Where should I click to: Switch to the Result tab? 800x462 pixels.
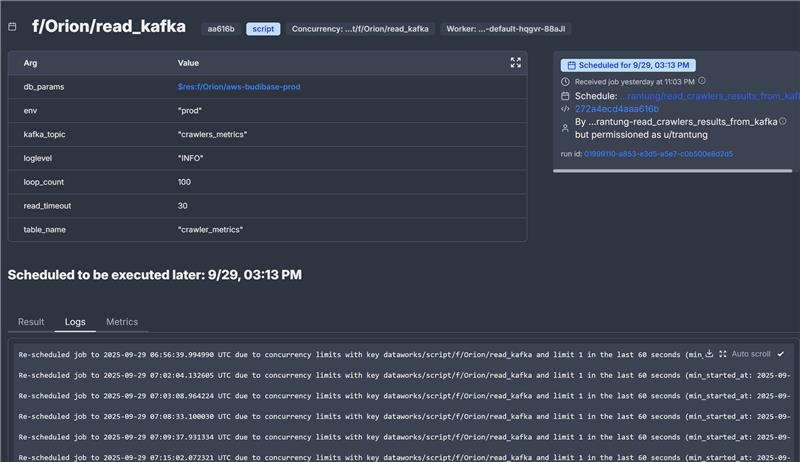(x=31, y=322)
